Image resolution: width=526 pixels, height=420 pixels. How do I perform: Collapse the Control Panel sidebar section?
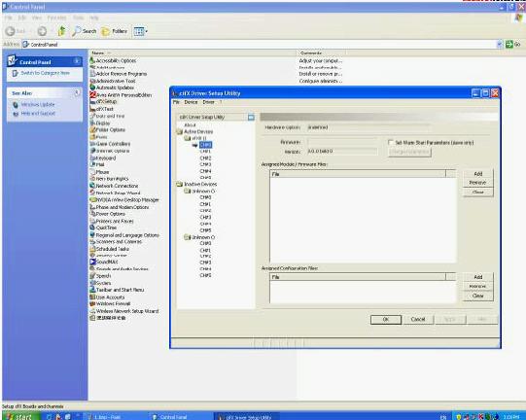(x=77, y=61)
